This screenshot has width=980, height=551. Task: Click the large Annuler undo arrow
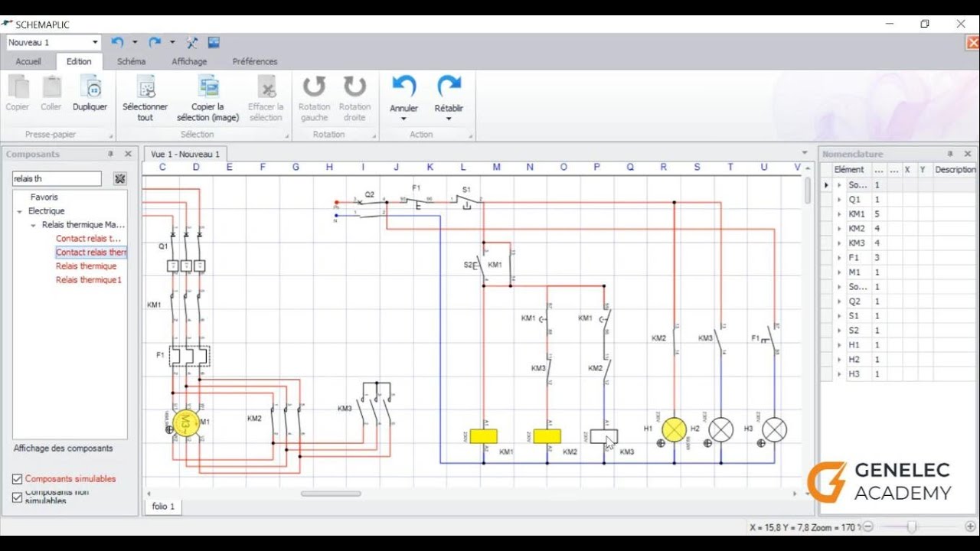tap(403, 86)
